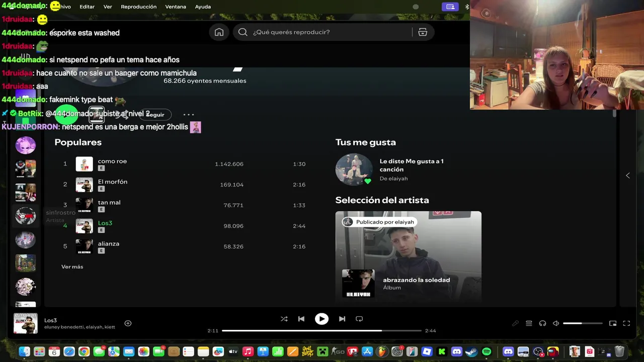Skip to previous track
The height and width of the screenshot is (362, 644).
[301, 319]
